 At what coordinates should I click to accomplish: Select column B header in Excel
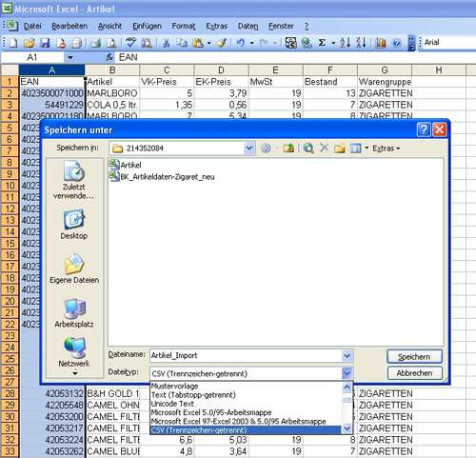point(112,70)
